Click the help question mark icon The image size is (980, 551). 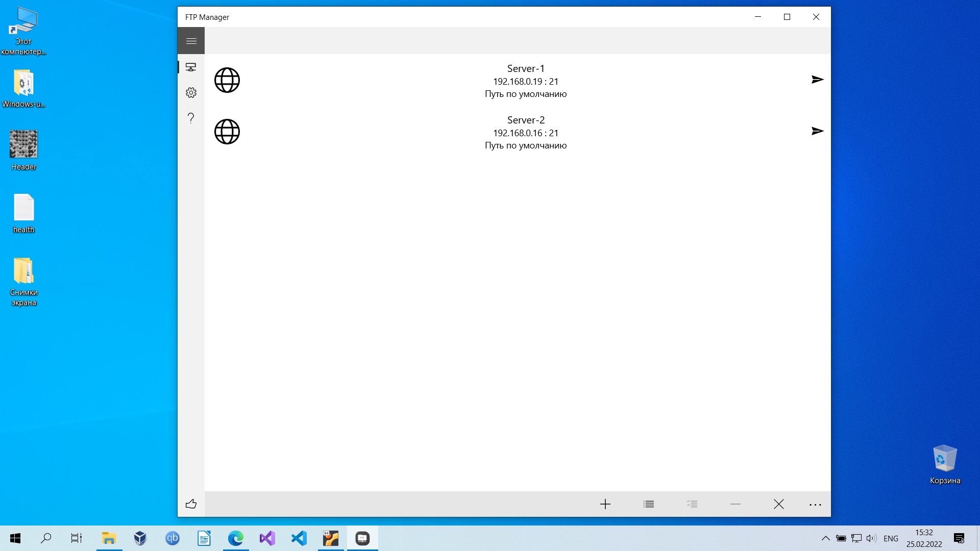click(x=191, y=118)
